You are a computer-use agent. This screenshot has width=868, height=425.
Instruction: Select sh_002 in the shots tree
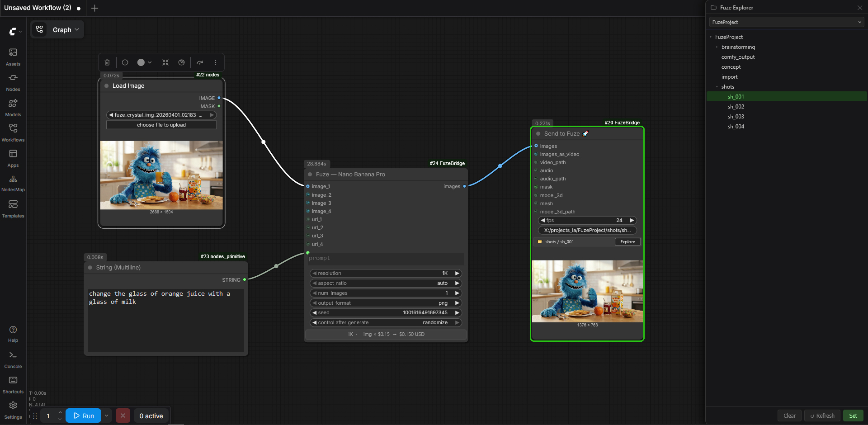tap(736, 107)
